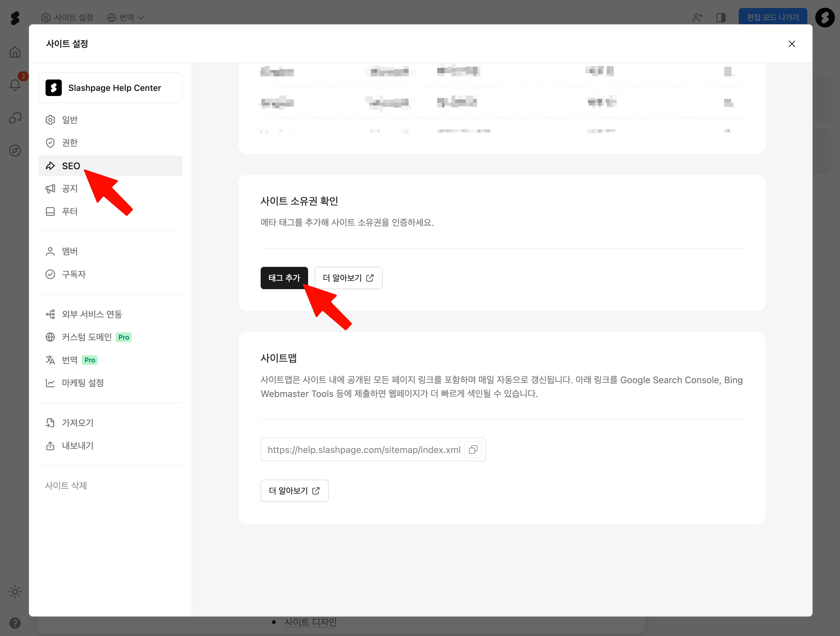Copy the sitemap URL with copy icon
Viewport: 840px width, 636px height.
(x=473, y=449)
